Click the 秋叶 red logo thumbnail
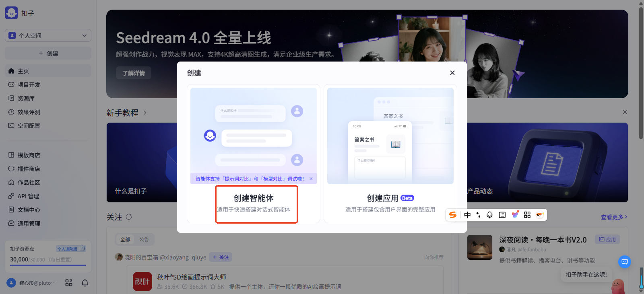The height and width of the screenshot is (294, 644). coord(142,282)
